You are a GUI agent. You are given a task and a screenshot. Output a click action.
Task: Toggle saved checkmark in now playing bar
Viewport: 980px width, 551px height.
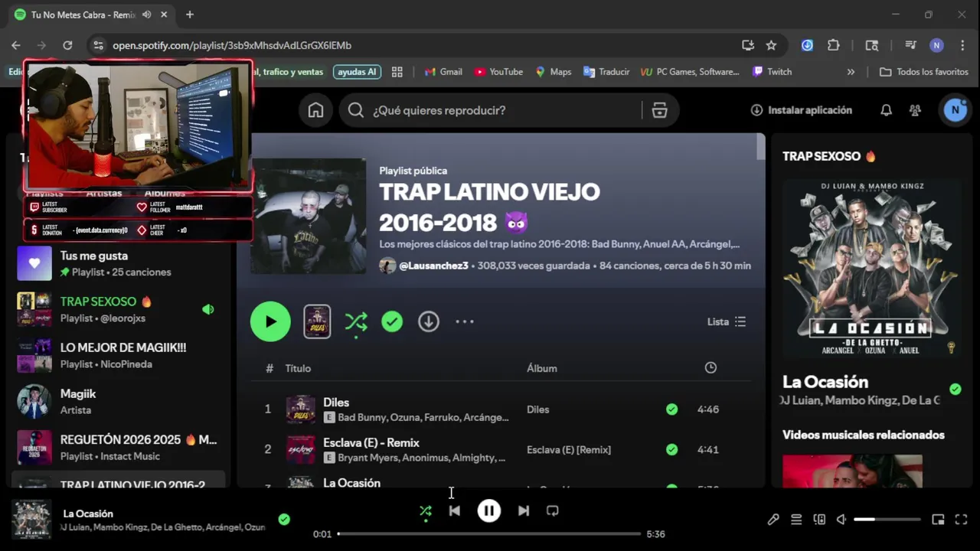(x=284, y=520)
